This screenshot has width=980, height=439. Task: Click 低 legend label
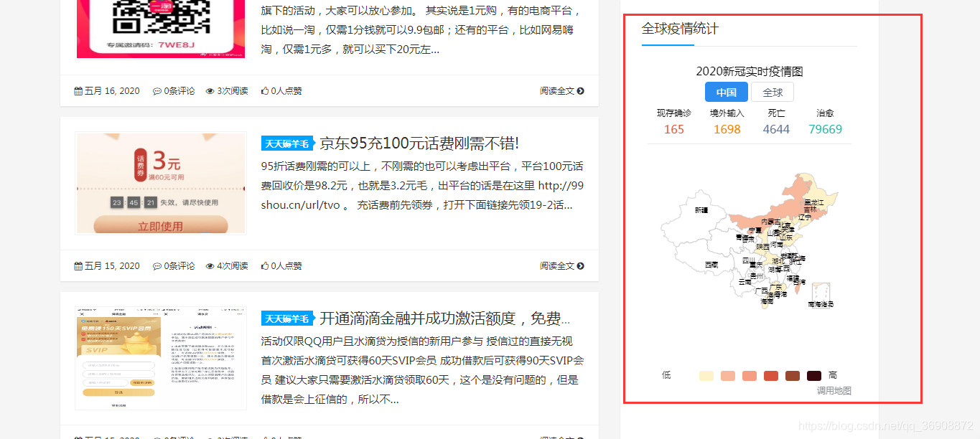click(666, 376)
